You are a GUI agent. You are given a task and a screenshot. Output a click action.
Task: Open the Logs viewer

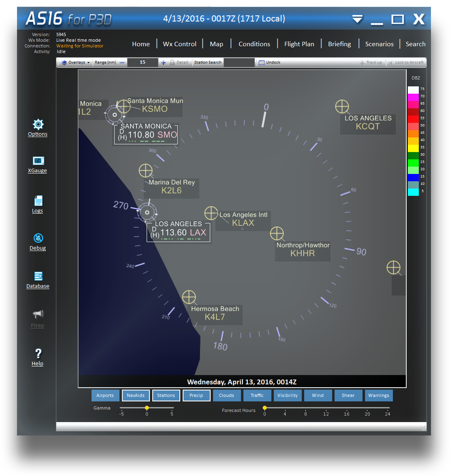(37, 204)
